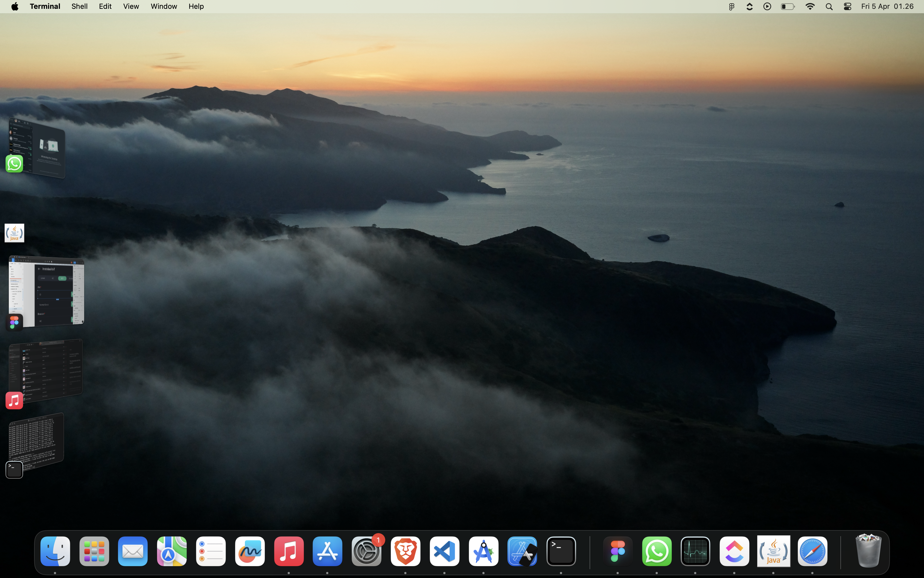The width and height of the screenshot is (924, 578).
Task: Show Wi-Fi status menu
Action: [x=810, y=7]
